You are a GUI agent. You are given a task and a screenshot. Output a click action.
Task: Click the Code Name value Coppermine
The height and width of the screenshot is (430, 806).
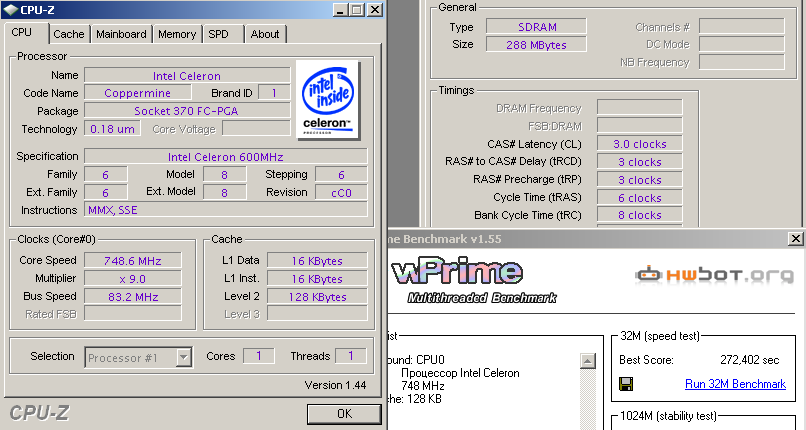[138, 93]
